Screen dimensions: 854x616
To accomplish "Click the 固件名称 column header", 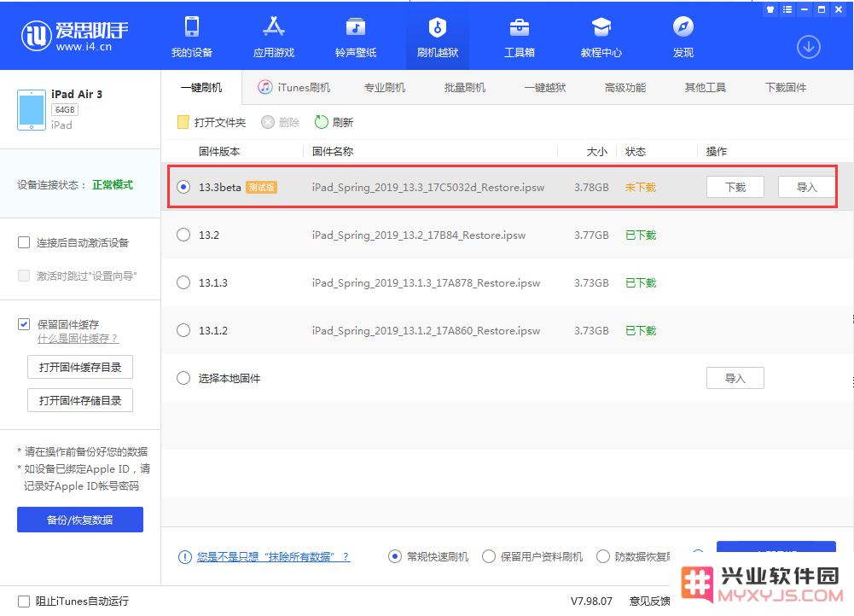I will tap(332, 151).
